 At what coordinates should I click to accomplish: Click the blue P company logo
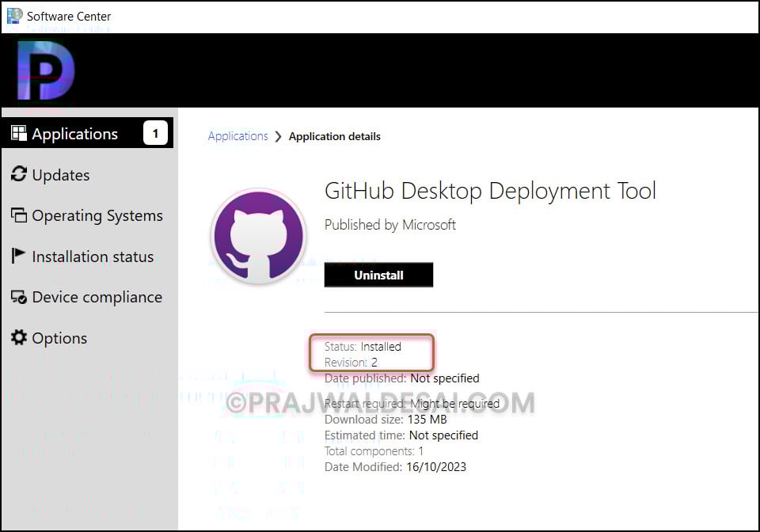click(x=46, y=70)
